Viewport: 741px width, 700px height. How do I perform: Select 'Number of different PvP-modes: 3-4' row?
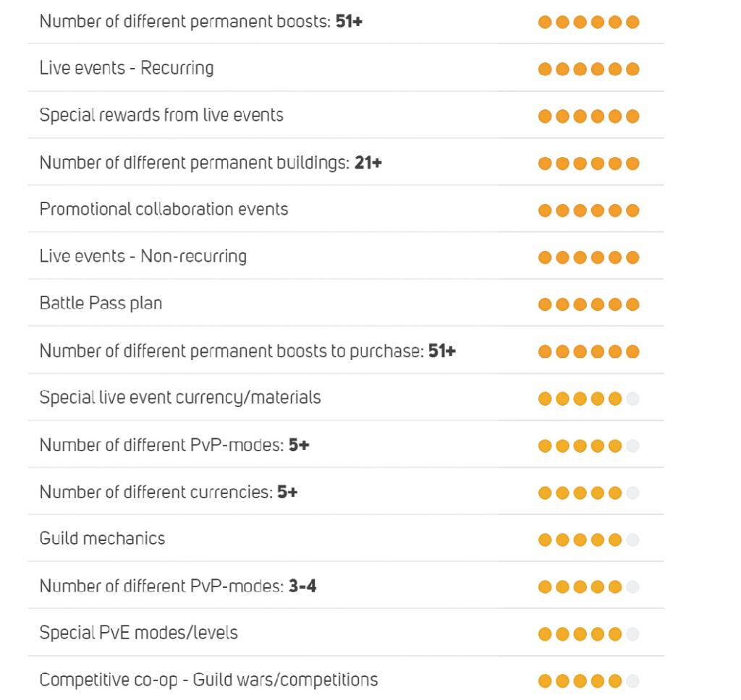(177, 585)
